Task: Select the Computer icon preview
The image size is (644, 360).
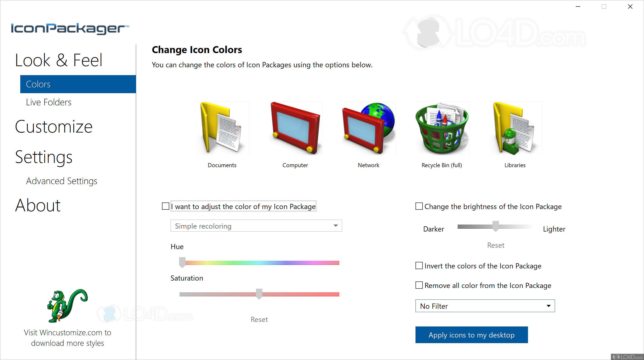Action: 295,128
